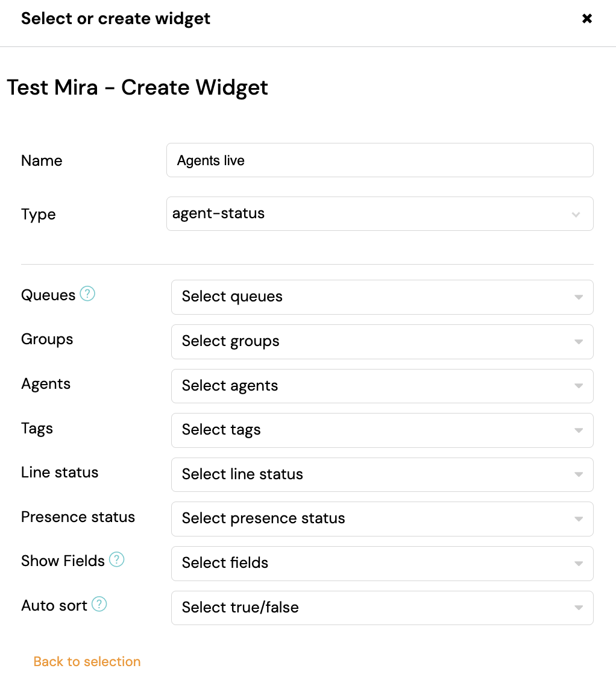Click the Auto sort help icon
This screenshot has width=616, height=686.
pos(99,604)
